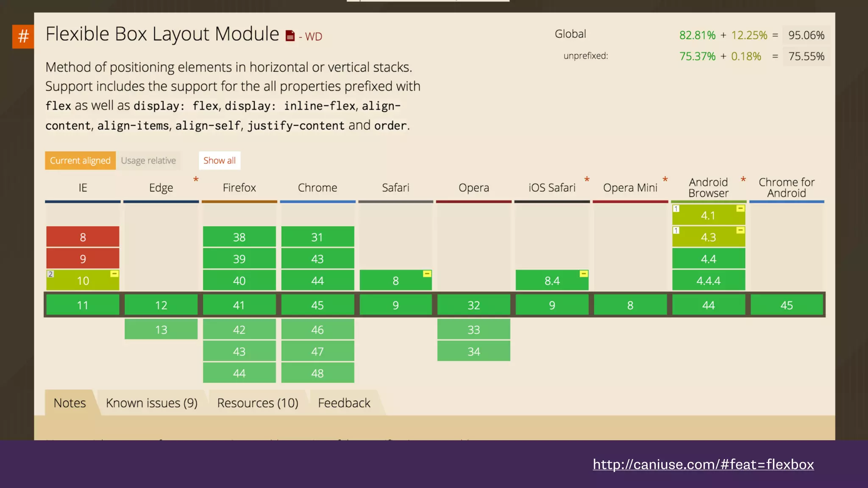
Task: Click the prefix flag on Safari 8
Action: click(x=427, y=274)
